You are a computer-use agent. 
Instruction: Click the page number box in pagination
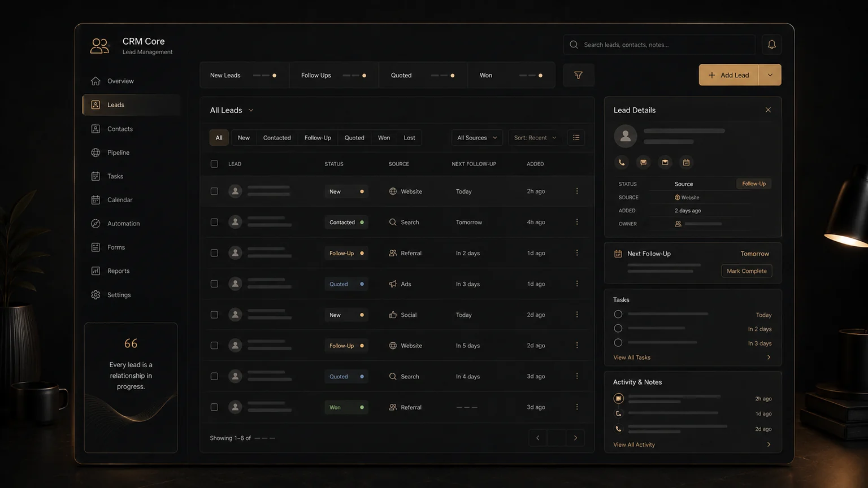click(x=557, y=438)
